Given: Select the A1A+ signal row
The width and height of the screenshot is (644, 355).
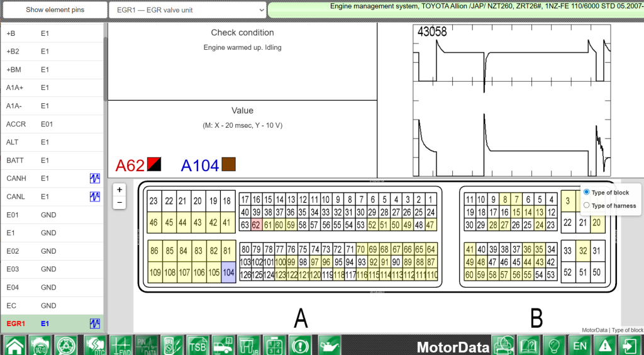Looking at the screenshot, I should 52,87.
